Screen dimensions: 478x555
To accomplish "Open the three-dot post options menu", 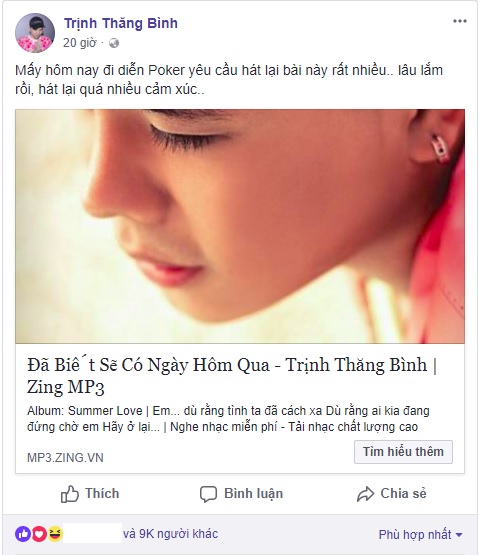I will (460, 21).
